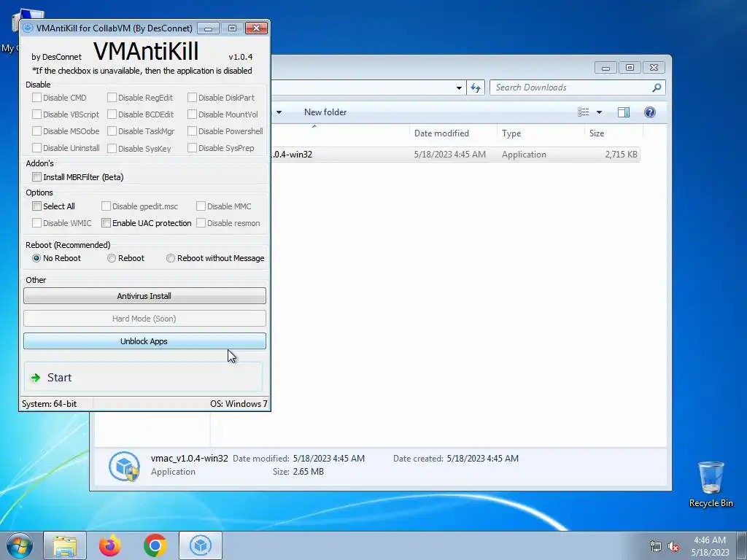The height and width of the screenshot is (560, 747).
Task: Click the Search Downloads input field
Action: (570, 87)
